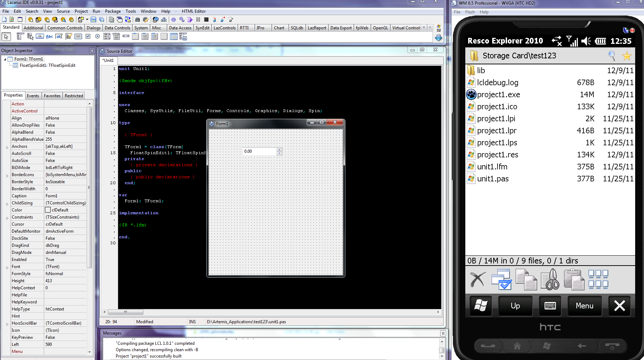This screenshot has width=644, height=360.
Task: Click the scissors Cut icon in Resco Explorer
Action: (x=550, y=279)
